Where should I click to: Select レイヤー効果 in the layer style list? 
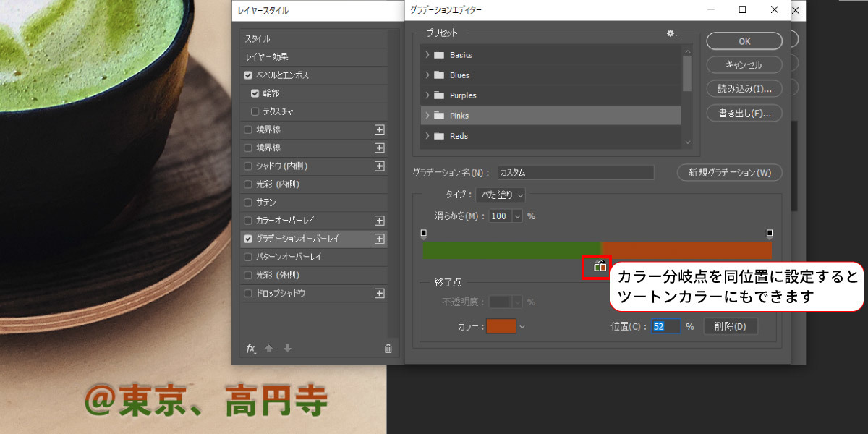[313, 57]
